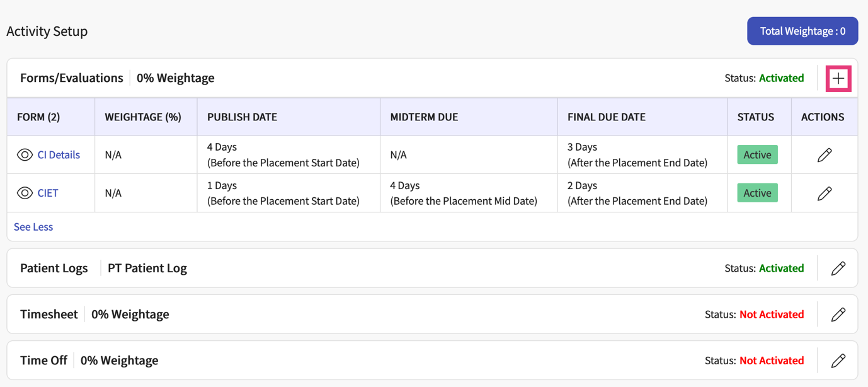Select the edit pencil icon for the CIET row
This screenshot has height=387, width=868.
824,193
